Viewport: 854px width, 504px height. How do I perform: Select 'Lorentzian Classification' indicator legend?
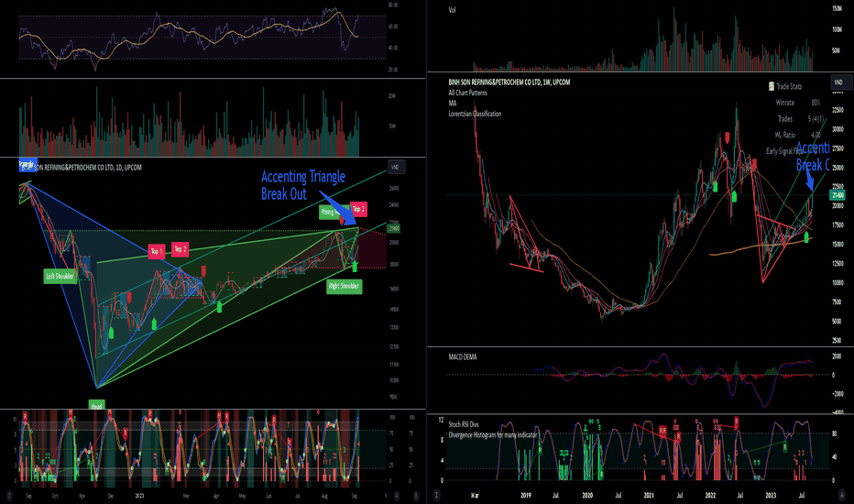[x=475, y=114]
